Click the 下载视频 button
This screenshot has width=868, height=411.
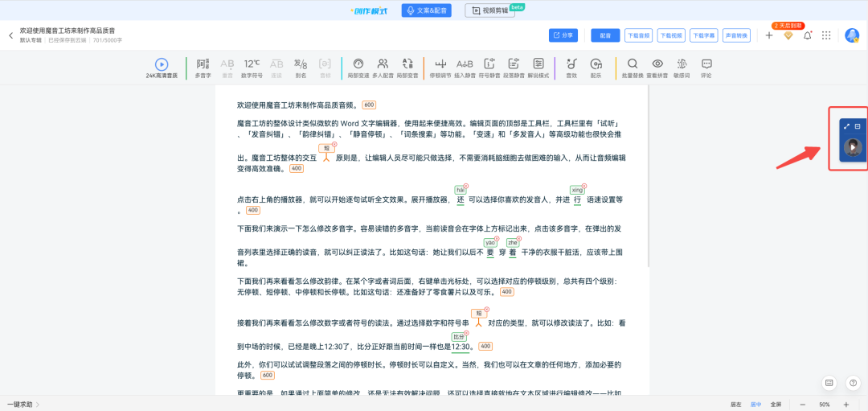click(671, 35)
